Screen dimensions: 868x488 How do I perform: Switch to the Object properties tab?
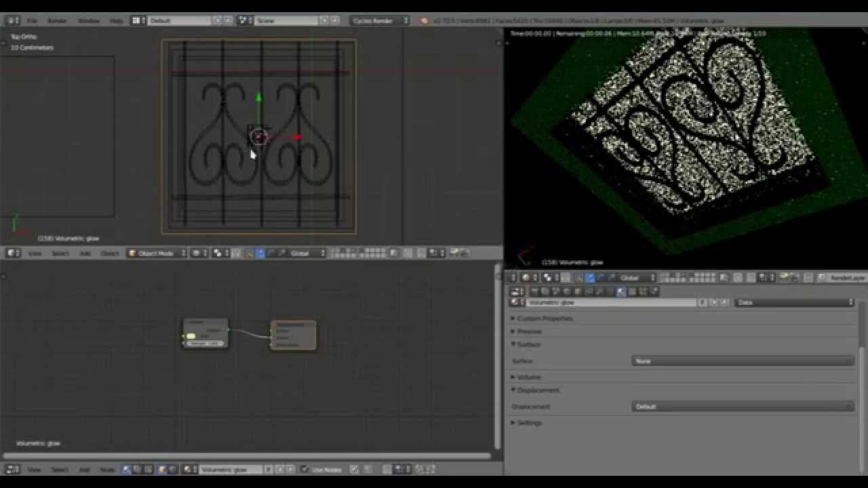click(578, 291)
